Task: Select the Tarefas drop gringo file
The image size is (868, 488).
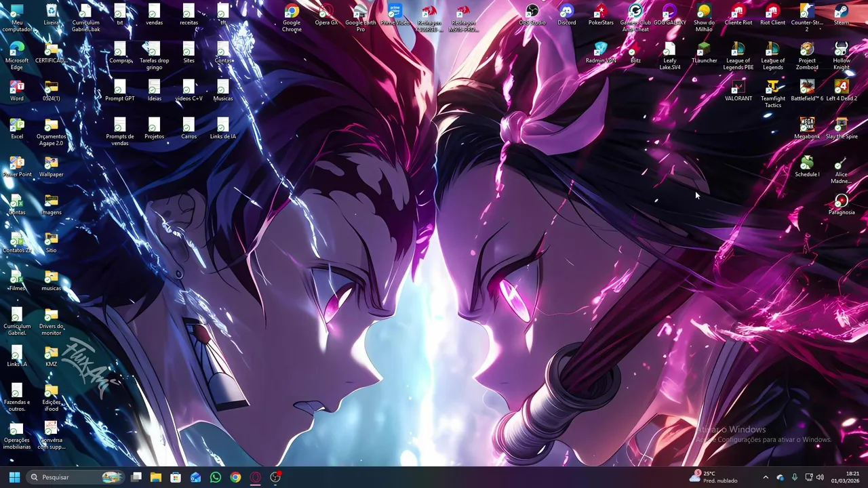Action: point(155,56)
